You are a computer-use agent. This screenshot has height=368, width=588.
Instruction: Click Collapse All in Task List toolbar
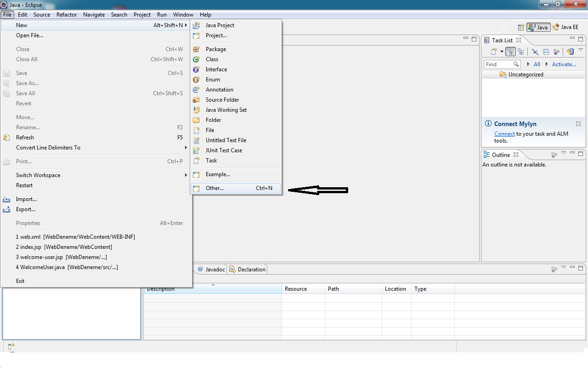point(546,52)
